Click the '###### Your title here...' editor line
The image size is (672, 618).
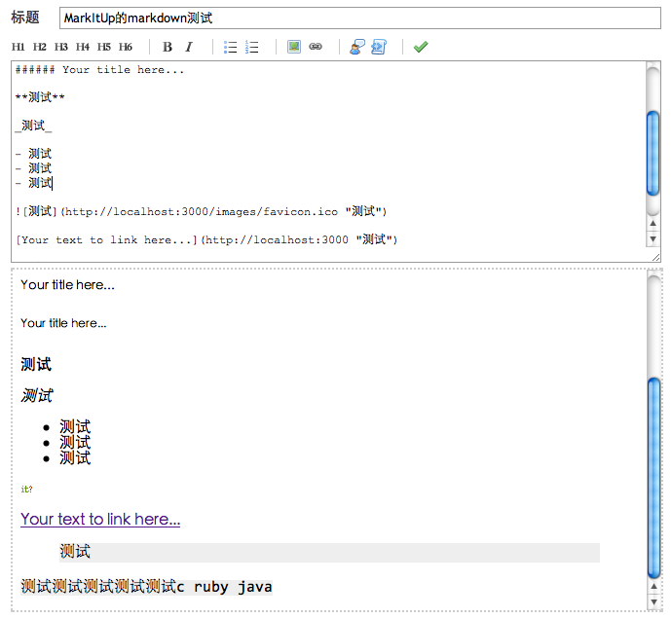[x=100, y=70]
